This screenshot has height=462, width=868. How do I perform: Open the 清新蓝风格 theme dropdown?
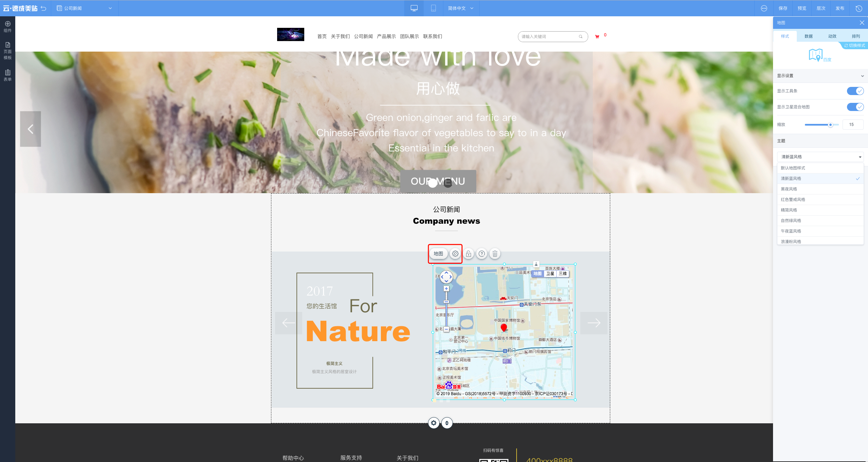coord(820,157)
